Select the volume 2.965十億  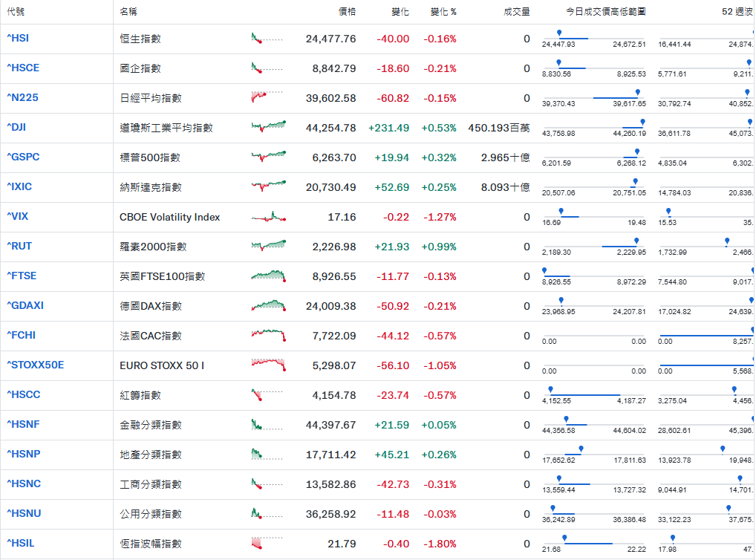tap(505, 157)
